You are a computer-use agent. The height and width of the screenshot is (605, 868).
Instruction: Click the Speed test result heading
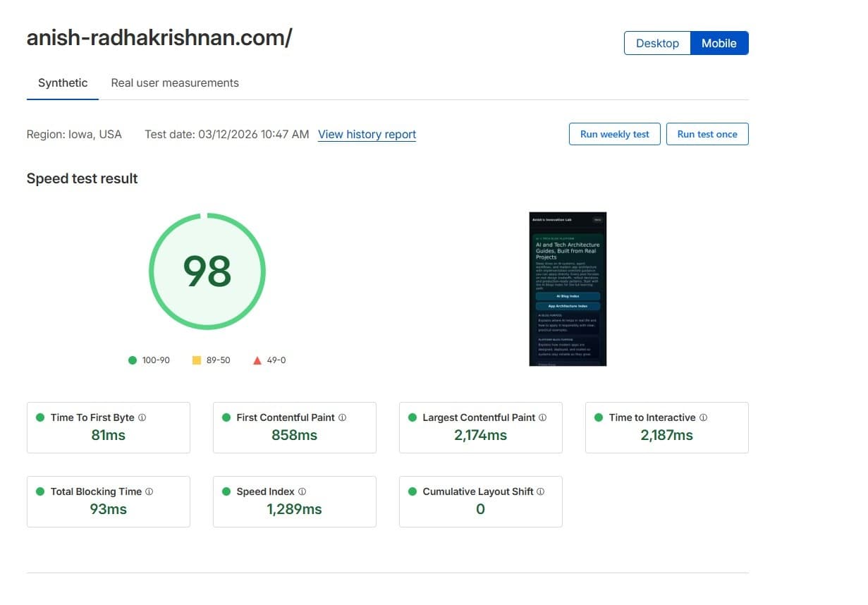point(82,178)
